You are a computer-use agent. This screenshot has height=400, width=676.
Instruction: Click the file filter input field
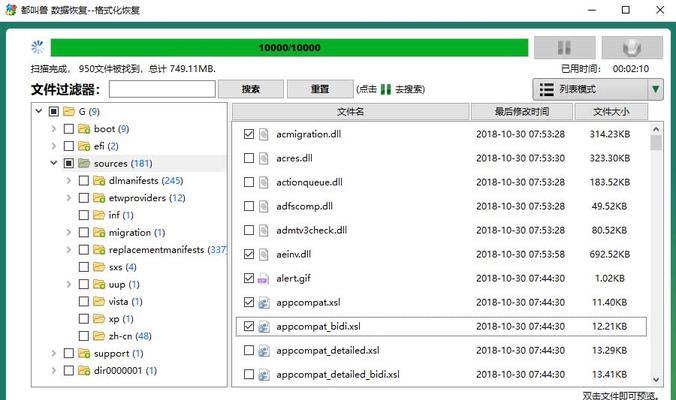(x=162, y=89)
